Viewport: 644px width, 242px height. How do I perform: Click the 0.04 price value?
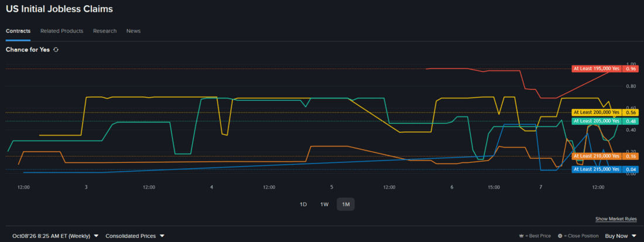point(631,169)
